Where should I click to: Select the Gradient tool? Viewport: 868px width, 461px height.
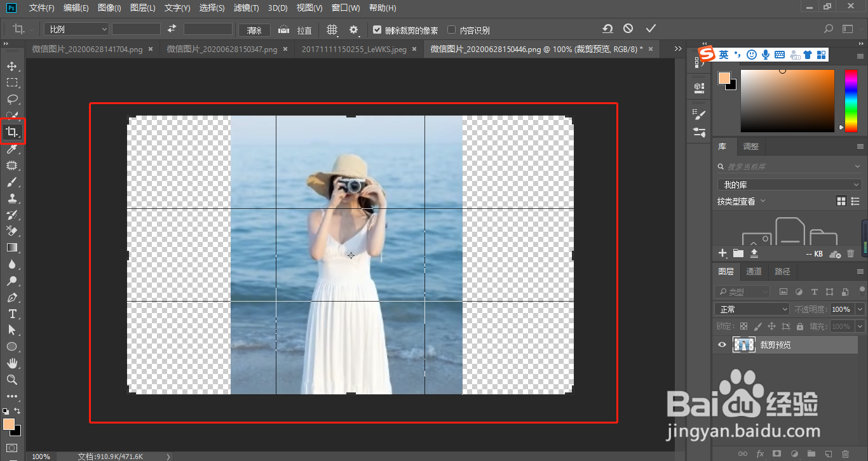tap(12, 248)
